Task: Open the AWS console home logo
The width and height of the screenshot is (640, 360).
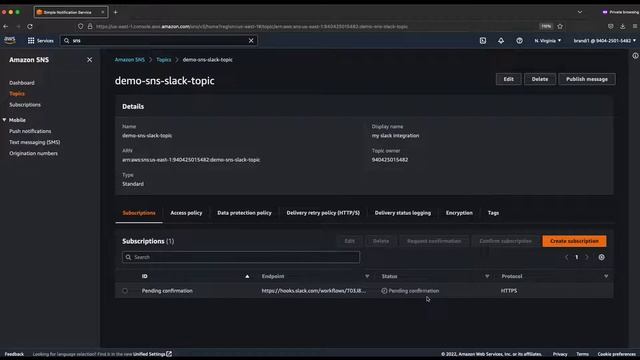Action: pos(10,40)
